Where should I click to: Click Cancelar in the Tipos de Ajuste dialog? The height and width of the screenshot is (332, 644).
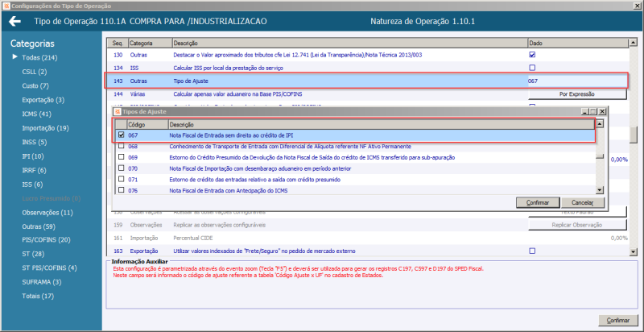[x=582, y=202]
